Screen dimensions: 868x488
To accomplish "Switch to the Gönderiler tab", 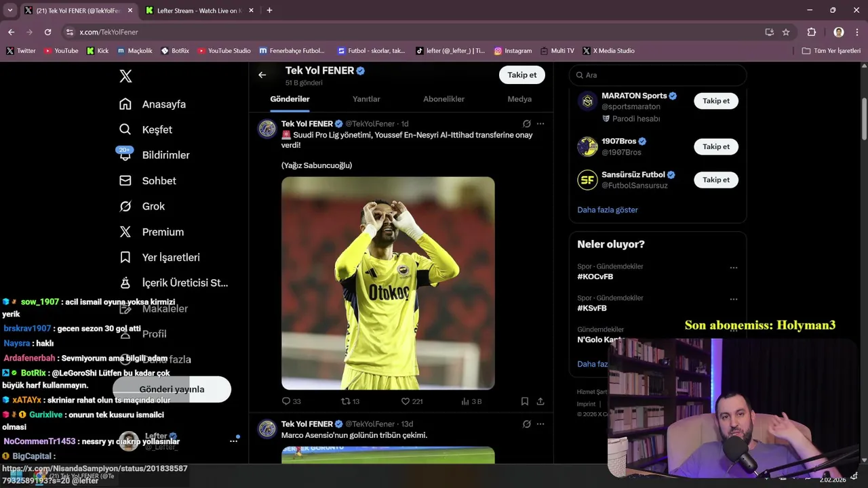I will click(290, 99).
